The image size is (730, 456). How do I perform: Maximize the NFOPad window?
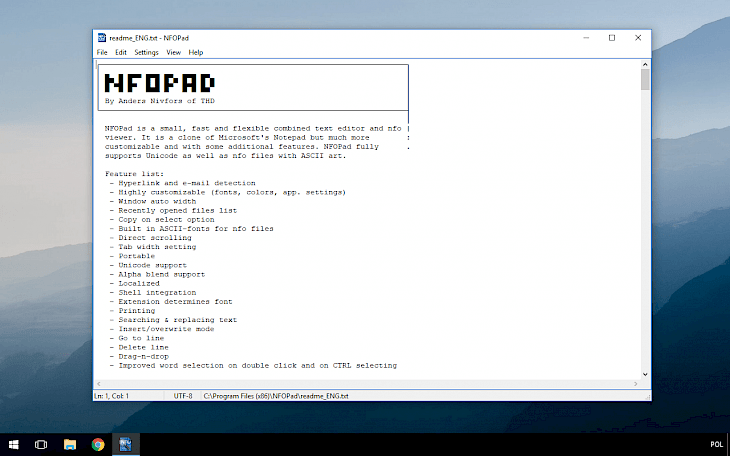tap(612, 38)
